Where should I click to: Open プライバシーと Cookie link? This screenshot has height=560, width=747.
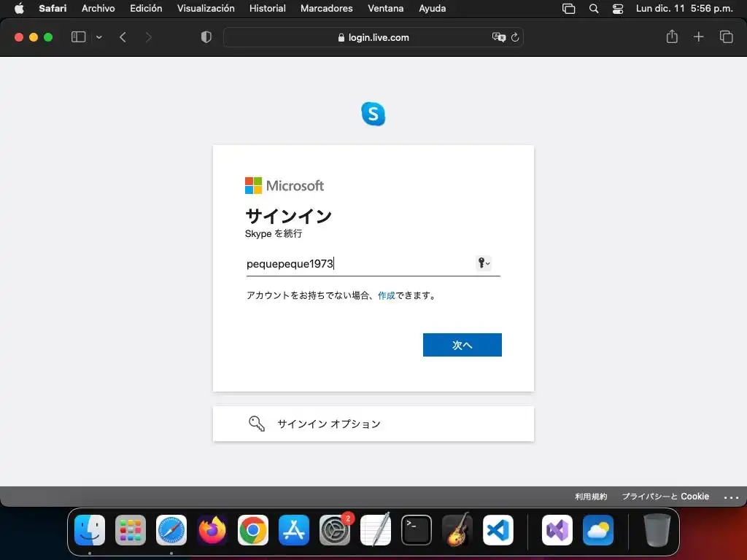[x=665, y=496]
